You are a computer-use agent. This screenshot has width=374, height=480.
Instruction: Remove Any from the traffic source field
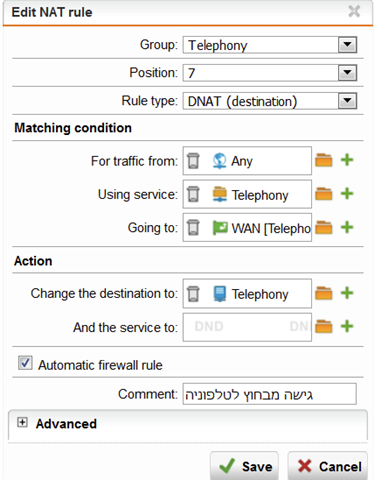click(193, 161)
